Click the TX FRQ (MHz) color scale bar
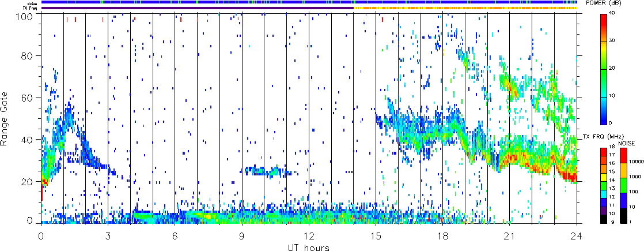 [604, 185]
